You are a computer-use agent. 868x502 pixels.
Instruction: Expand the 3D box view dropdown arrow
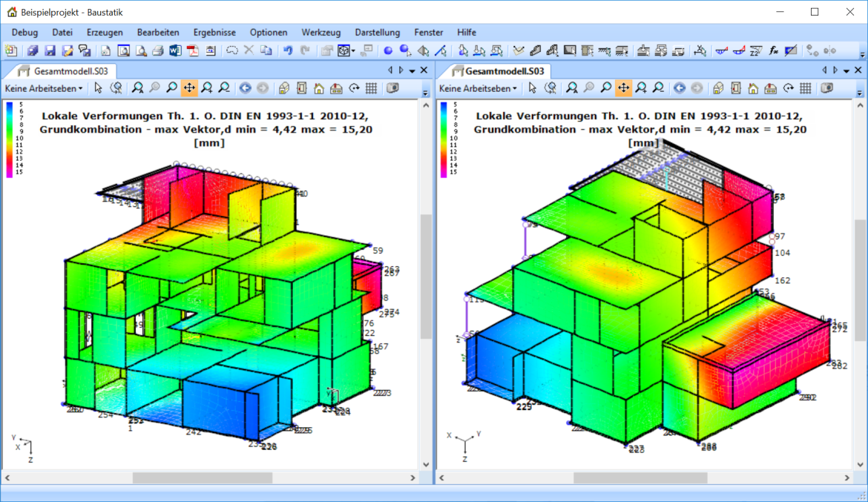click(353, 51)
